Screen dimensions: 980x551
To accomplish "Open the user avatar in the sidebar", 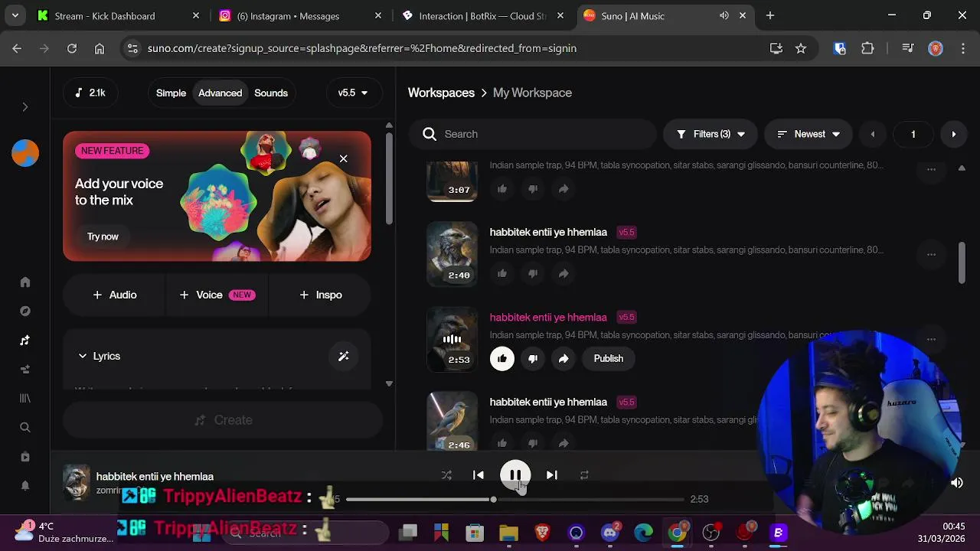I will (25, 153).
